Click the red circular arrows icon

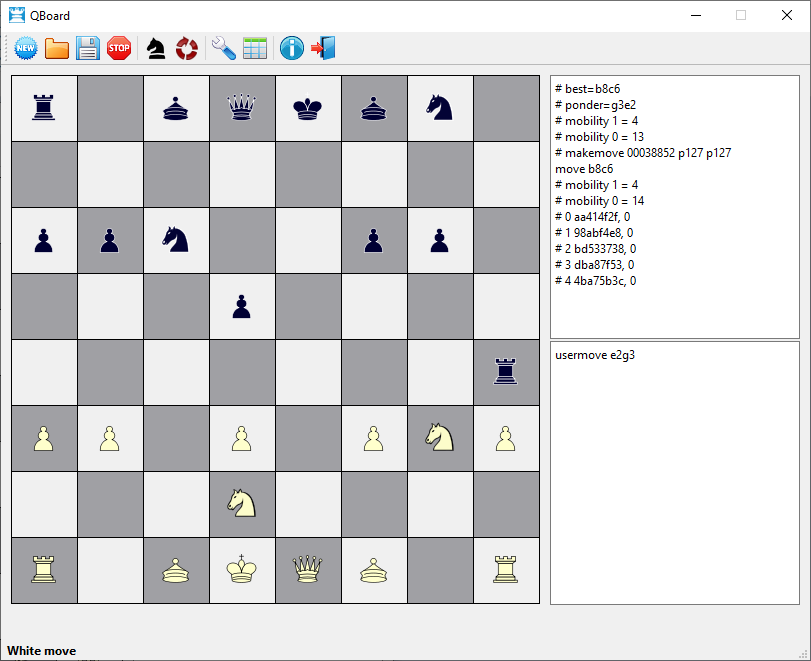(x=187, y=49)
